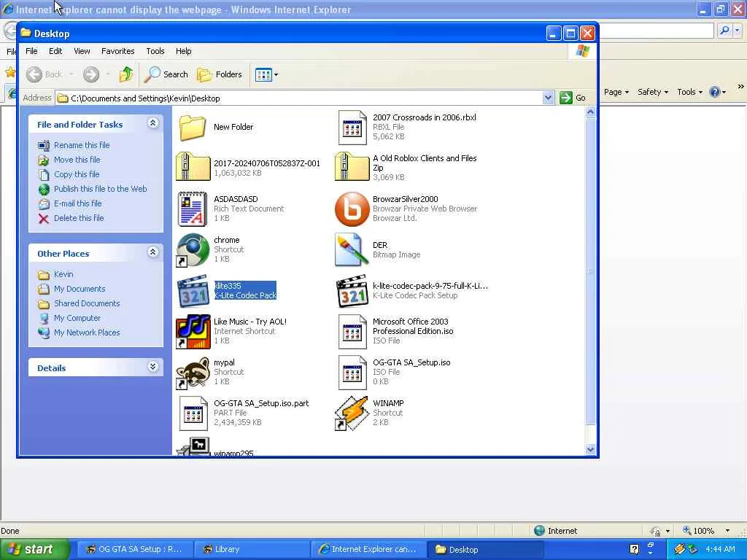747x560 pixels.
Task: Open Page dropdown in Internet Explorer
Action: click(616, 92)
